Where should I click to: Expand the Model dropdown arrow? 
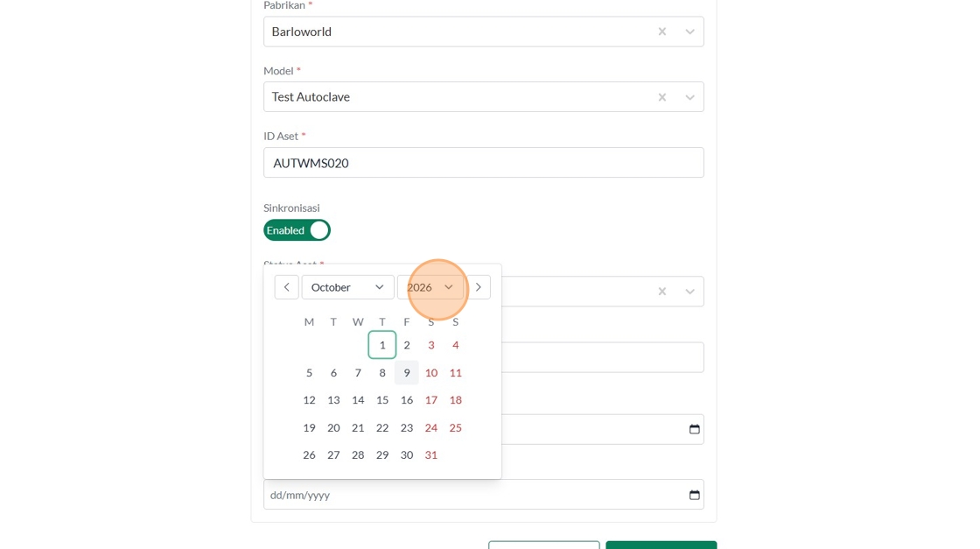coord(690,97)
